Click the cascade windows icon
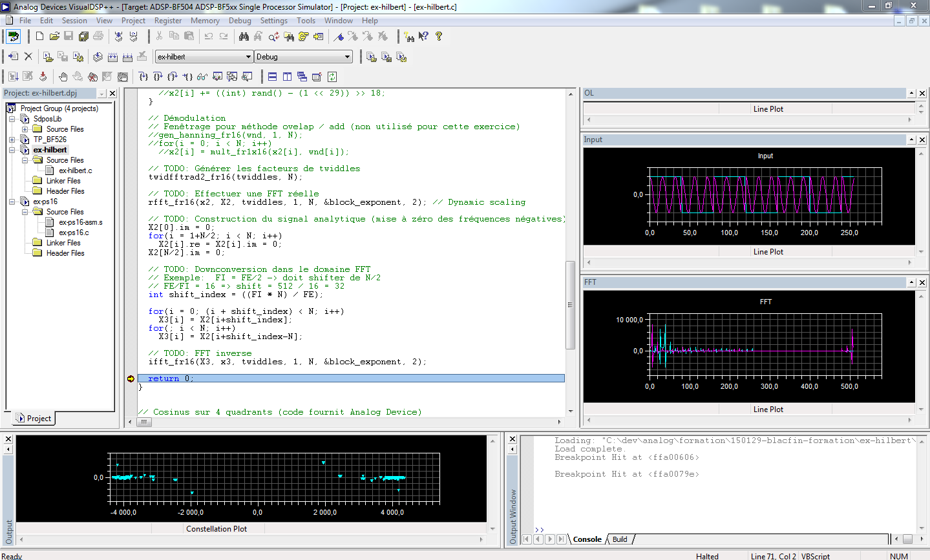 point(302,76)
